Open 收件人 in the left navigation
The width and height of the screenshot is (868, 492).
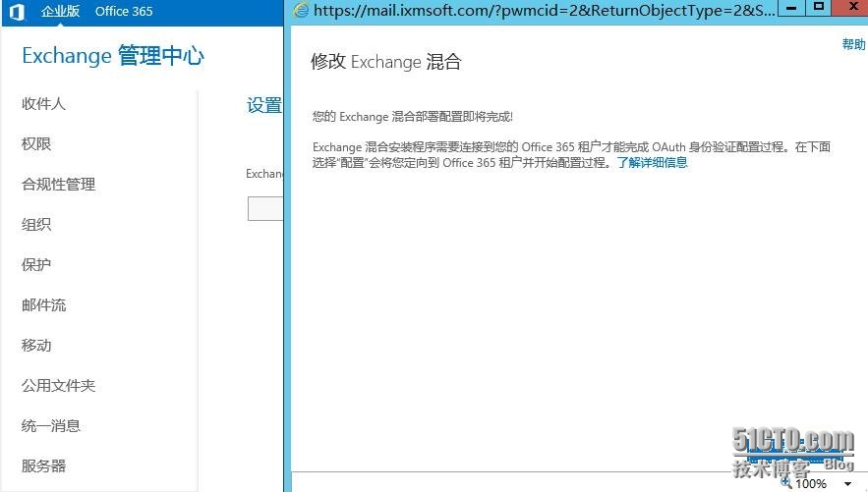43,103
